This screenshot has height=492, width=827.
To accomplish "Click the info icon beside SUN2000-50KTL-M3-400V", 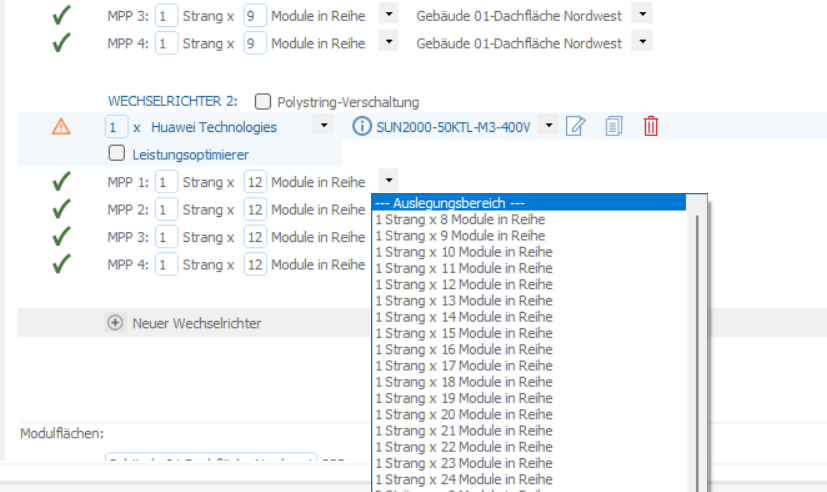I will [x=361, y=126].
